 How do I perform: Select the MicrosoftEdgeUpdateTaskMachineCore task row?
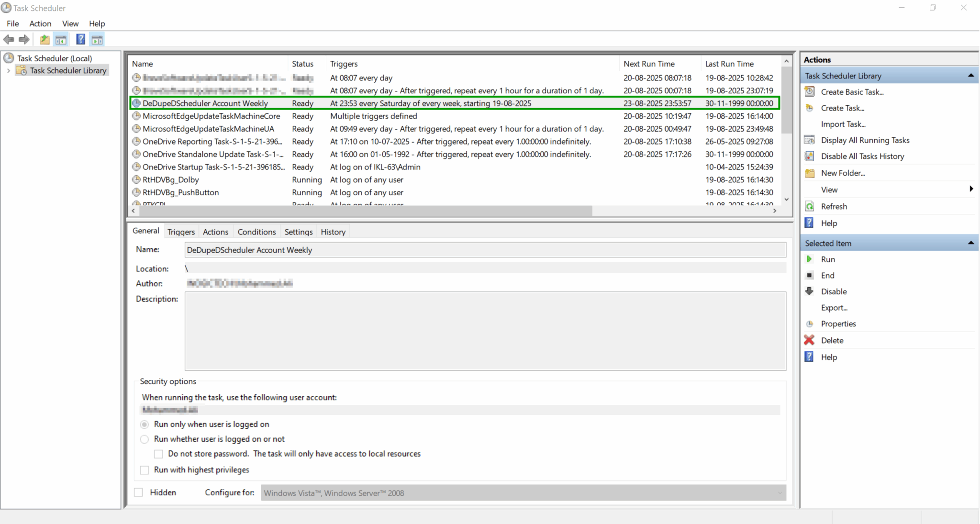(x=211, y=116)
